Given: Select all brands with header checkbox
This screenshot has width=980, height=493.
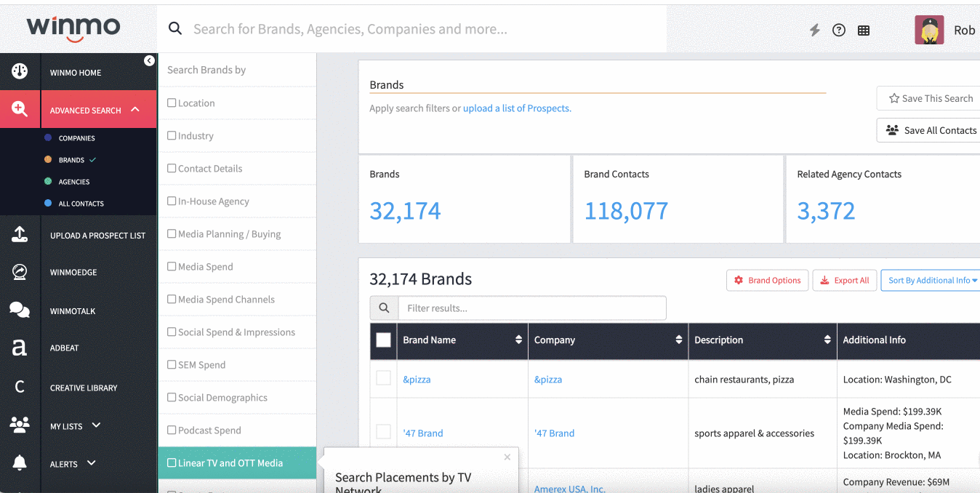Looking at the screenshot, I should [383, 340].
